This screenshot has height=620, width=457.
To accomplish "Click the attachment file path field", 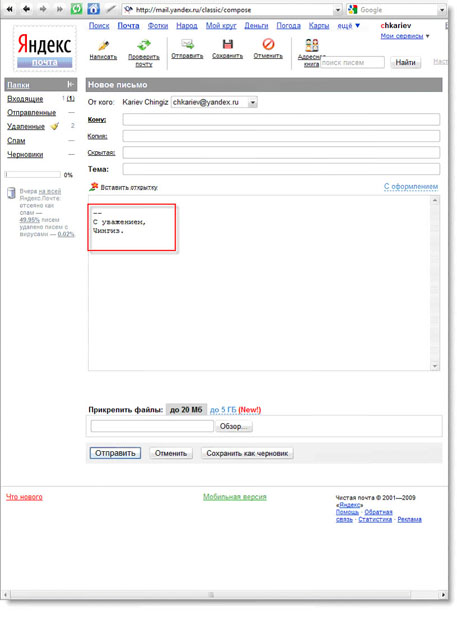I will (x=152, y=426).
